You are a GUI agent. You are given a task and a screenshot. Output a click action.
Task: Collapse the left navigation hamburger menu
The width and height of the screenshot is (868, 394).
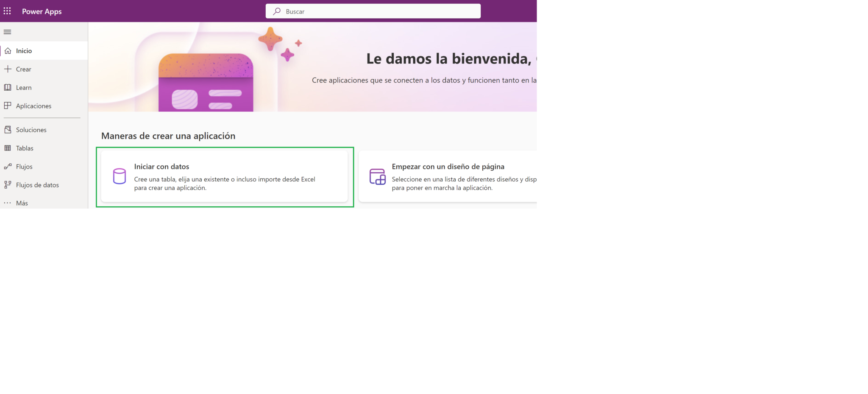coord(7,32)
